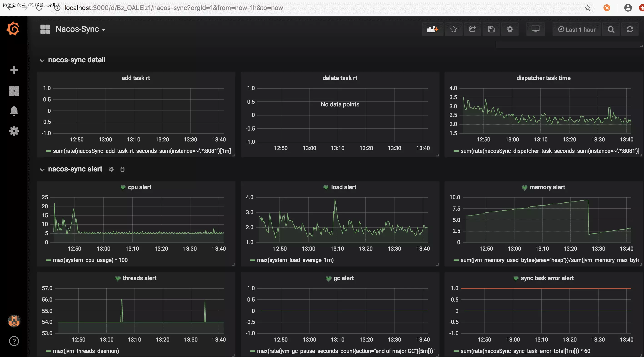Screen dimensions: 644x357
Task: Zoom out time range with magnifier
Action: pos(611,30)
